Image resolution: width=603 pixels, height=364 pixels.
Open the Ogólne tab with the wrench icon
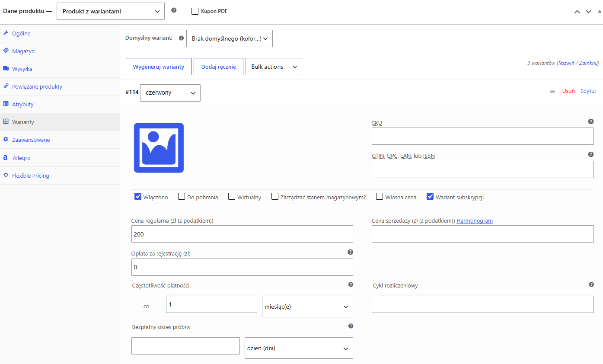[60, 33]
